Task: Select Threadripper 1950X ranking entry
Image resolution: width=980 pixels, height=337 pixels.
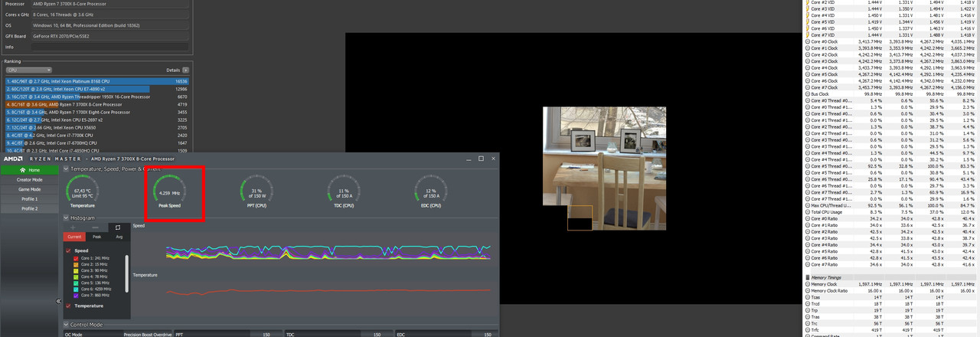Action: (97, 97)
